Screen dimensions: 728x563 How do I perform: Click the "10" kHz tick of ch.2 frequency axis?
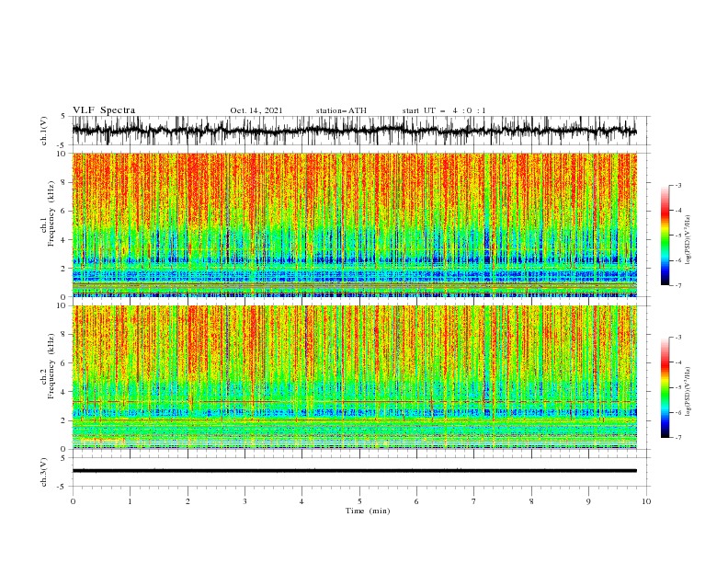pos(63,305)
